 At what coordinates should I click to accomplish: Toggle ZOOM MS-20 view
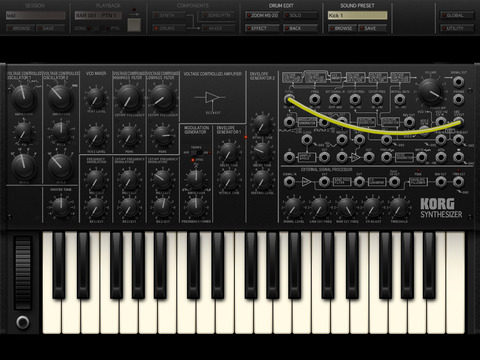(262, 15)
